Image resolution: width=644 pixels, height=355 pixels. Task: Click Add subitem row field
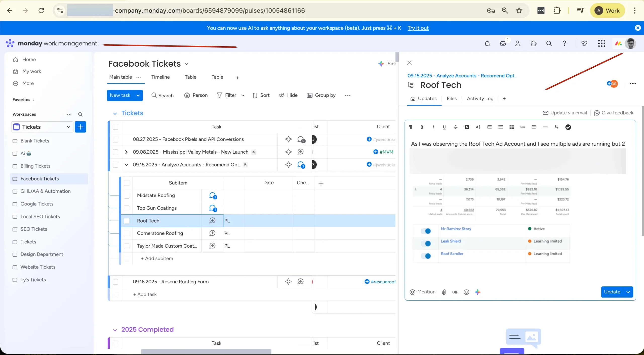click(x=157, y=258)
